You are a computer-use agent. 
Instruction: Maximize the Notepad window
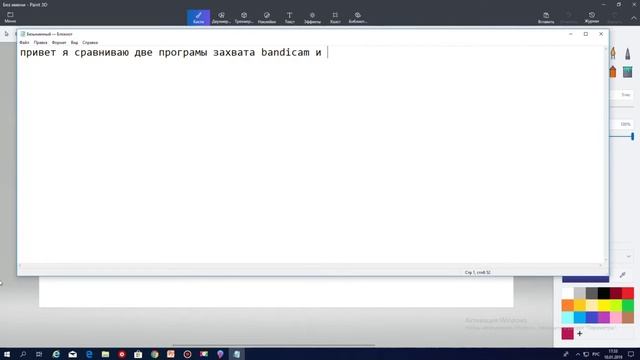point(586,34)
